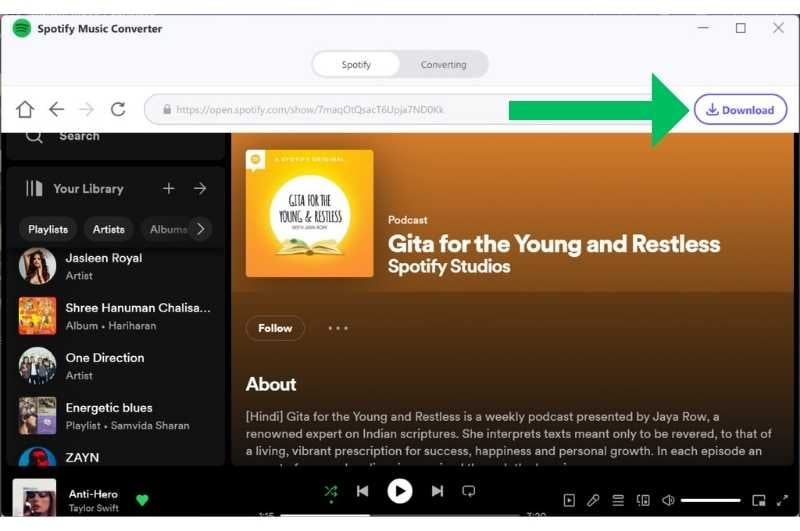
Task: Click the Spotify Studios publisher name
Action: click(449, 266)
